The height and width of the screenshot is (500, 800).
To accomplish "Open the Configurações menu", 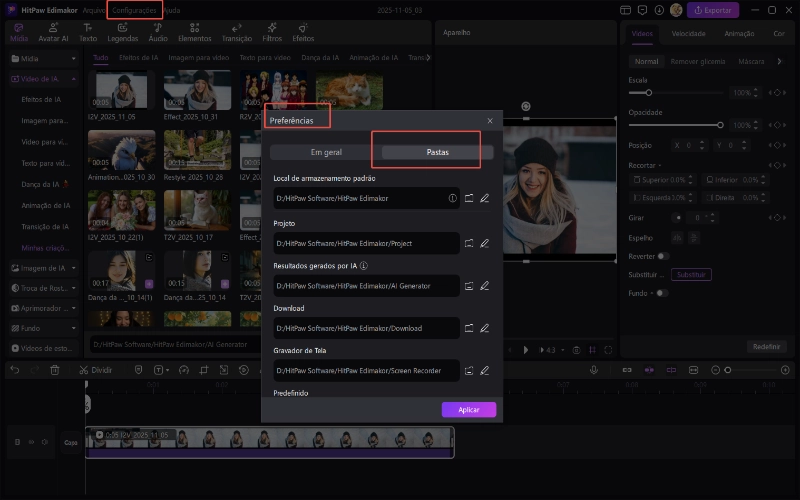I will pyautogui.click(x=134, y=10).
